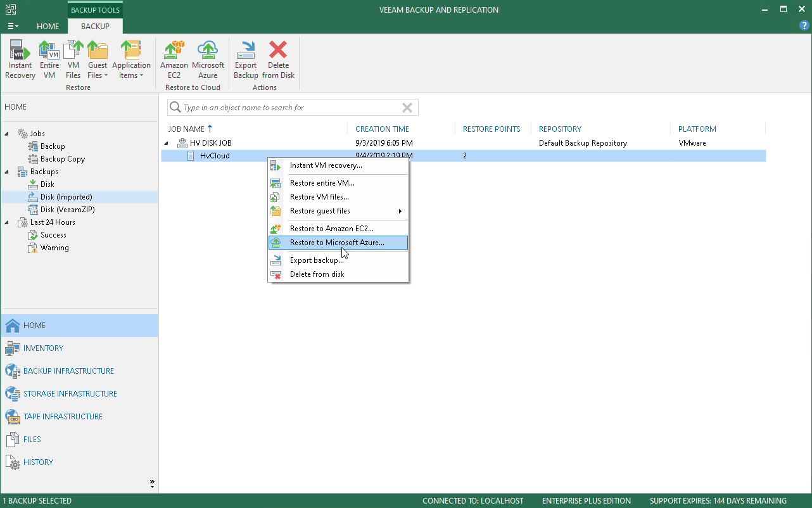This screenshot has height=508, width=812.
Task: Clear the search box with X icon
Action: 407,108
